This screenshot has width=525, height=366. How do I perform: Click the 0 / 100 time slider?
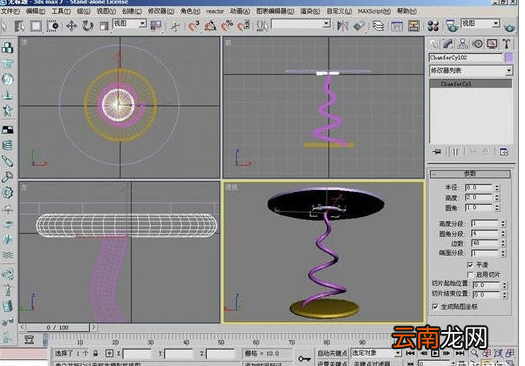[x=58, y=327]
